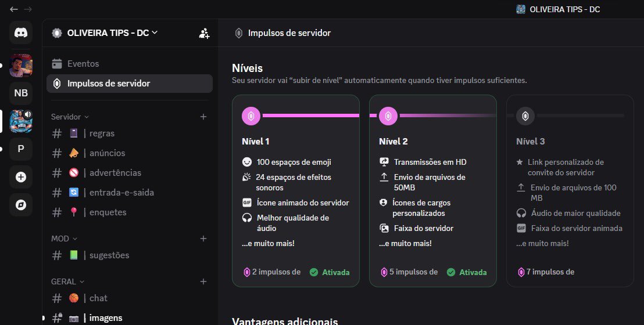Create channel in Servidor category

pyautogui.click(x=203, y=117)
